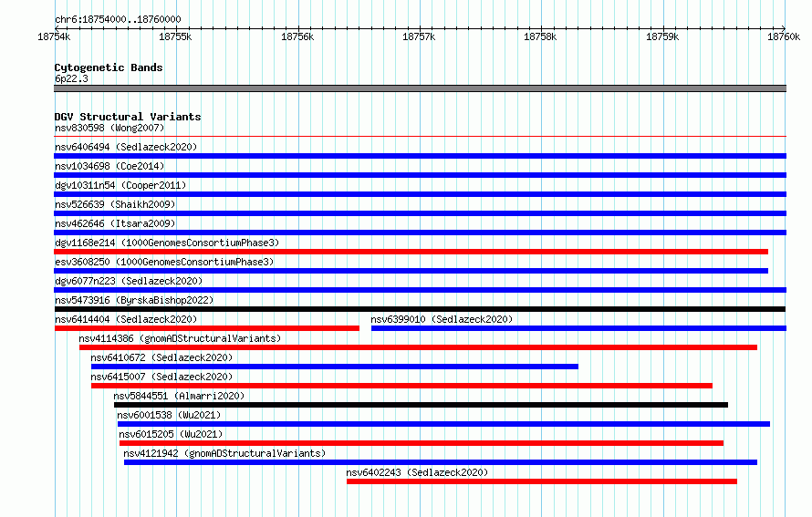
Task: Open the nsv6399010 (Sedlazeck2020) label
Action: coord(442,319)
